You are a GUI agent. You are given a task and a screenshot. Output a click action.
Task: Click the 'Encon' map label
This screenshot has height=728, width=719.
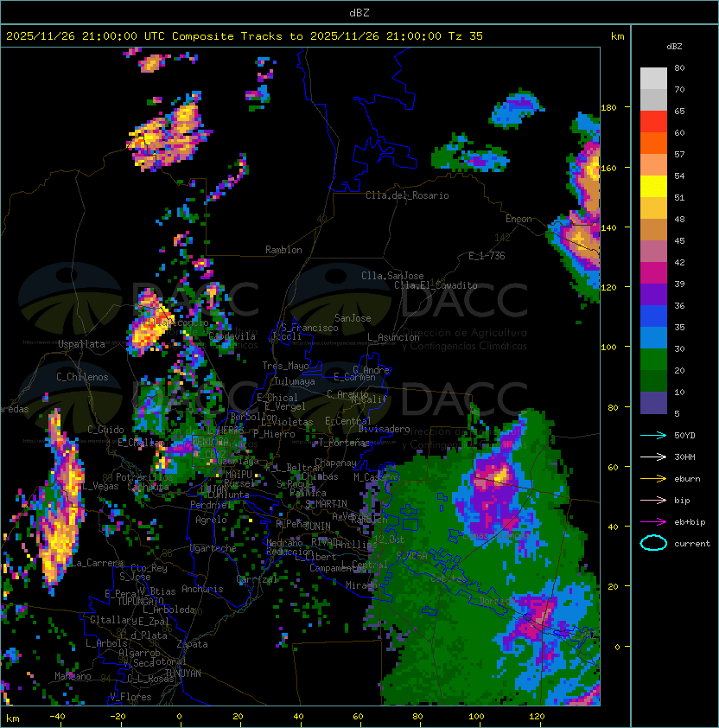click(519, 219)
